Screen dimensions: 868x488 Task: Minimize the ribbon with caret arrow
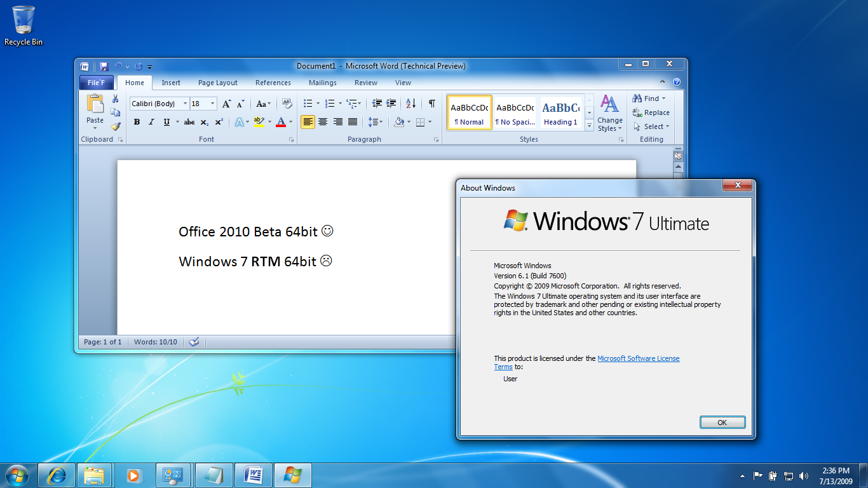pos(663,82)
